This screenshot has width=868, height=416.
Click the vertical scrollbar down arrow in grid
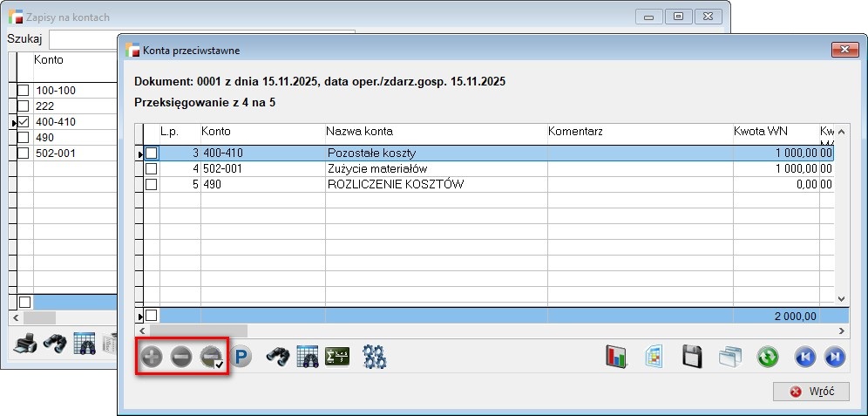click(842, 298)
